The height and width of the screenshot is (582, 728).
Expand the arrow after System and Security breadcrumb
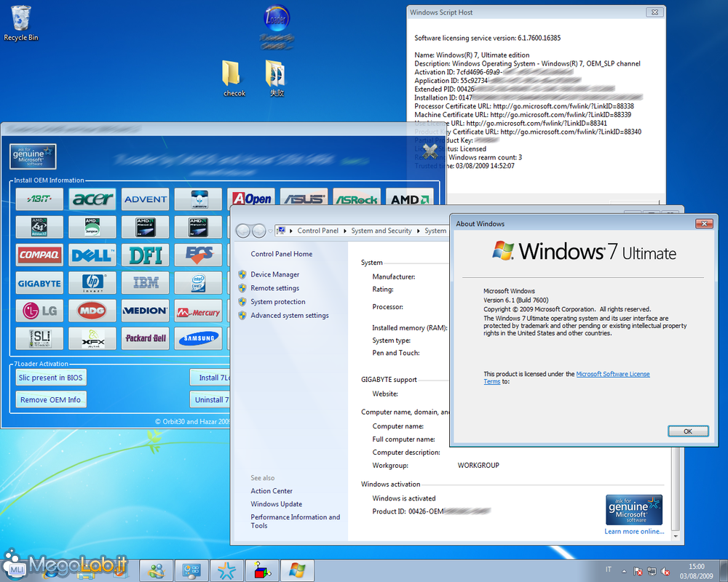(418, 231)
